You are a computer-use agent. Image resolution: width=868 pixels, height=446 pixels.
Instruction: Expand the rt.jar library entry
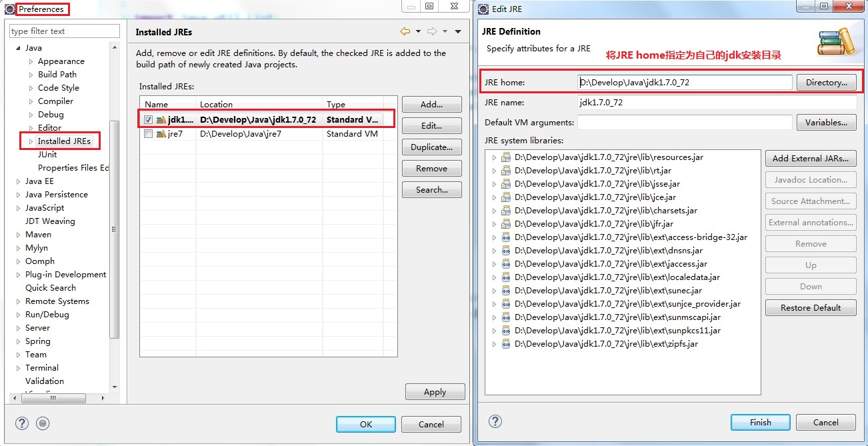pos(494,171)
